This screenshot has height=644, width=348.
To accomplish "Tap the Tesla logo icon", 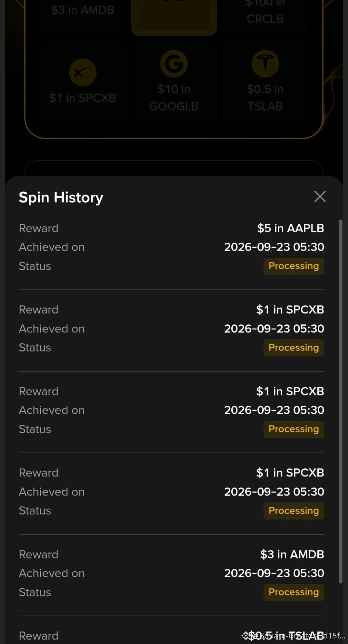I will click(x=265, y=63).
